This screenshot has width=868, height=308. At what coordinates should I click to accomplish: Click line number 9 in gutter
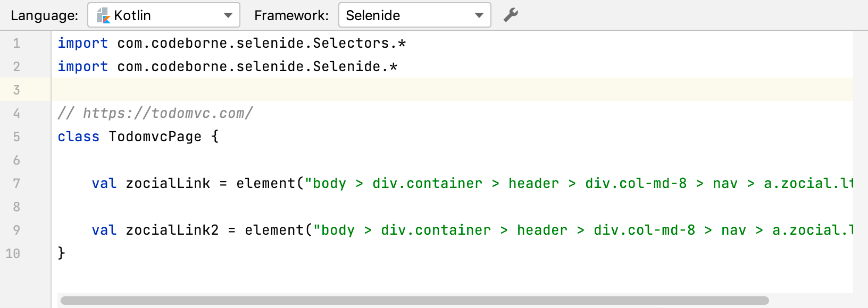pos(16,230)
